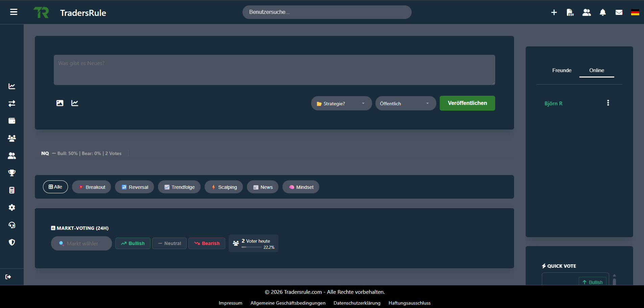Filter feed by Scalping category
Screen dimensions: 644x308
click(x=224, y=187)
